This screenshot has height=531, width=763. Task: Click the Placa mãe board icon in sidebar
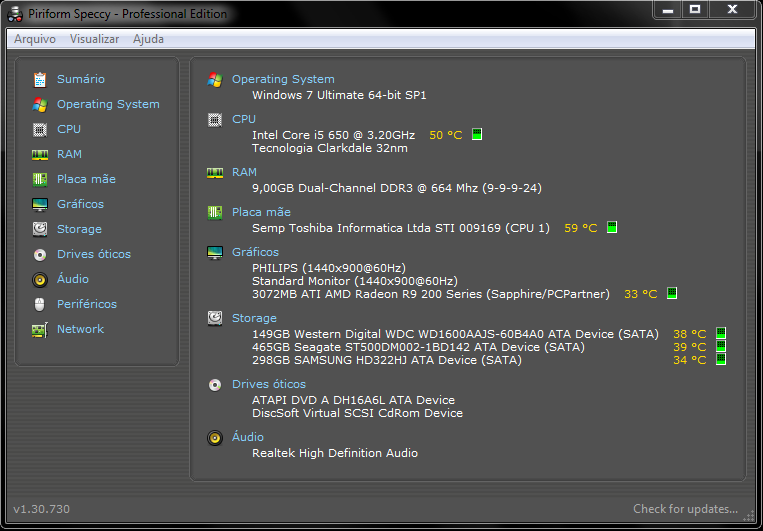coord(40,179)
